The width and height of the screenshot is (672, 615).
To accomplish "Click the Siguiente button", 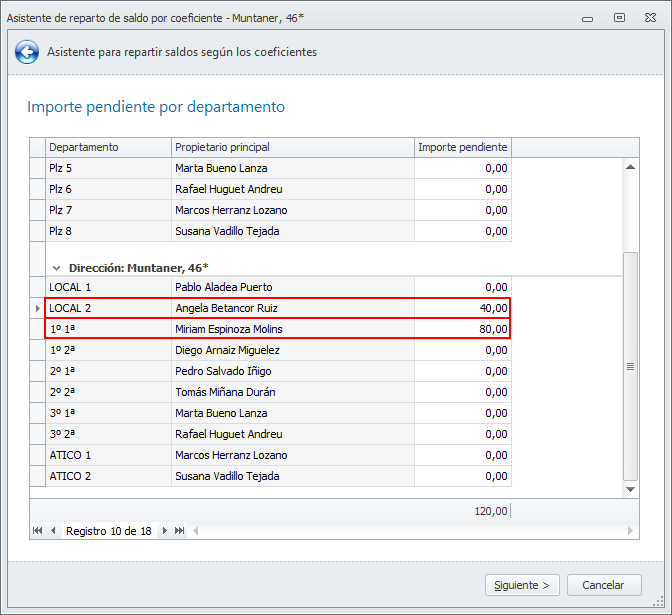I will point(522,585).
